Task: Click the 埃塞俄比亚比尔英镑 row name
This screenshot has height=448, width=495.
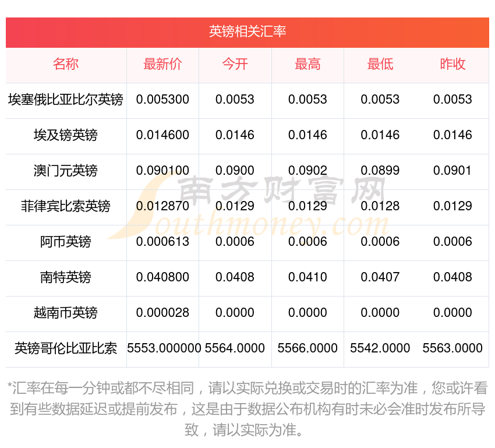Action: coord(66,100)
